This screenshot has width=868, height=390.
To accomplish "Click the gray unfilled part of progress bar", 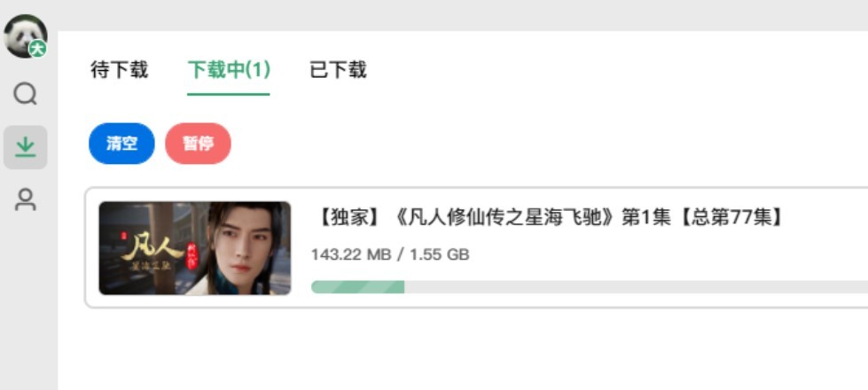I will click(x=636, y=286).
